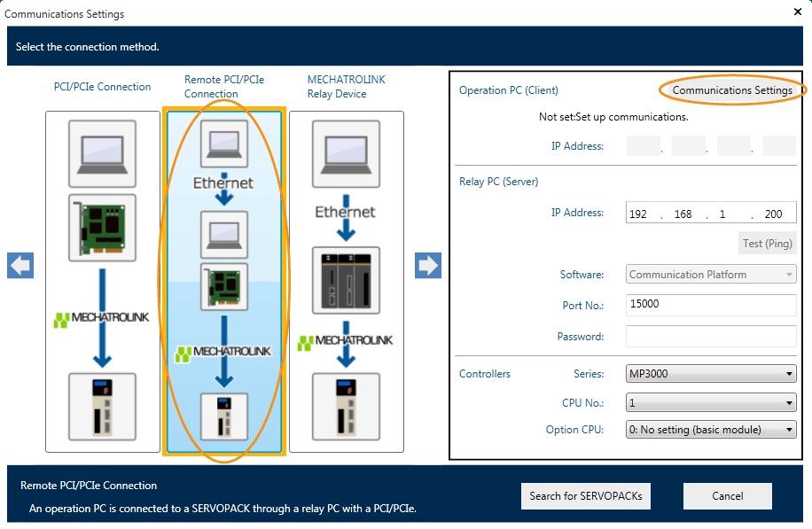Select the MECHATROLINK Relay Device diagram

pyautogui.click(x=346, y=281)
